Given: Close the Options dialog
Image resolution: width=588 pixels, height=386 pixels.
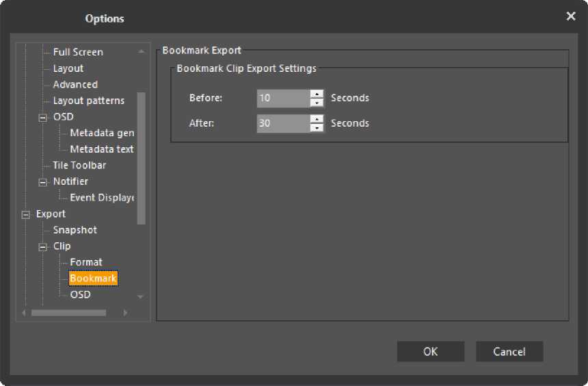Looking at the screenshot, I should [x=571, y=16].
